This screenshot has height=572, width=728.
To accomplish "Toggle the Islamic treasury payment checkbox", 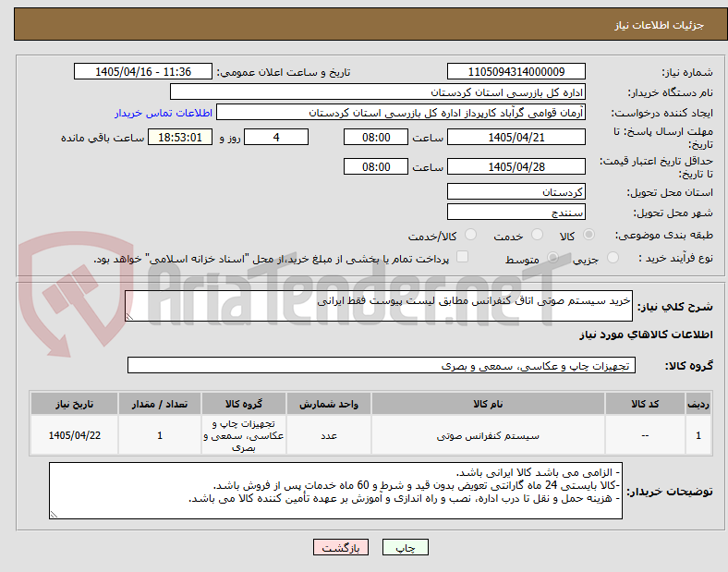I will pyautogui.click(x=463, y=257).
